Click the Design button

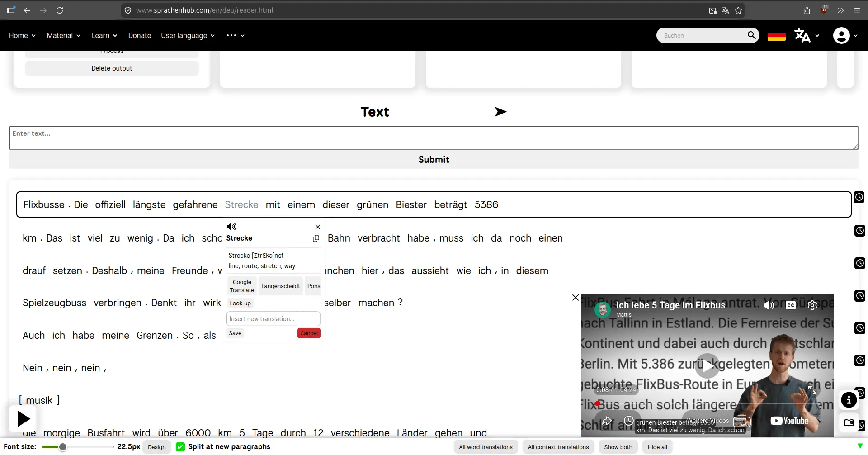point(156,447)
